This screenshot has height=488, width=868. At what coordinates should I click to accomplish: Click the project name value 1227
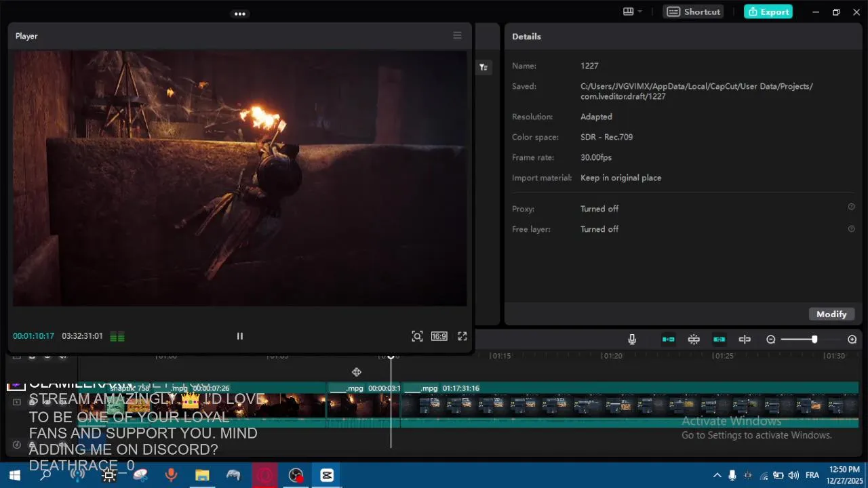[x=589, y=66]
